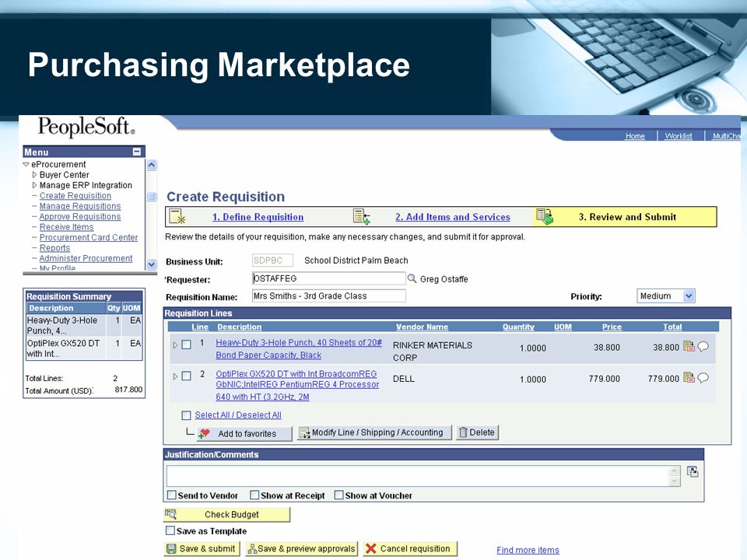Open the OptiPlex GX520 DT item link
Screen dimensions: 747x560
coord(297,385)
